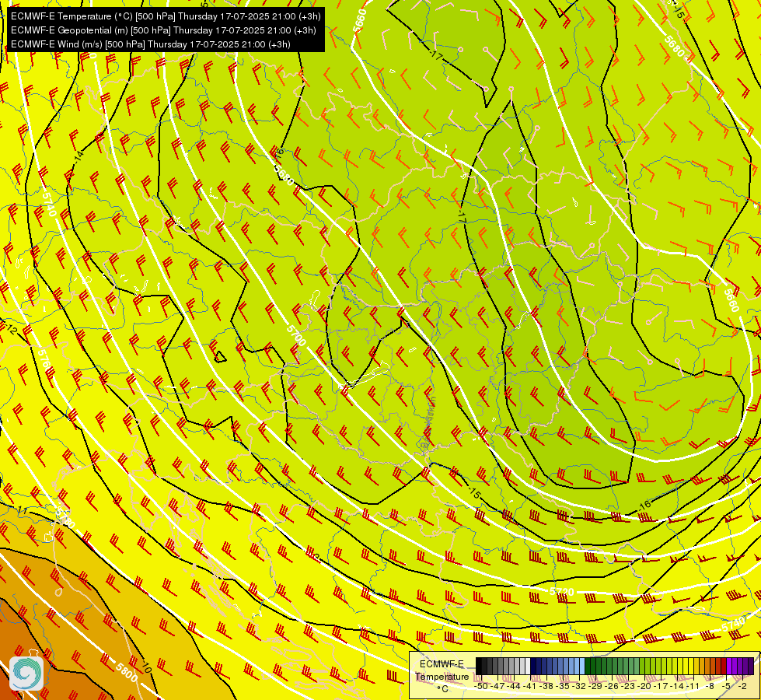Click the -8 tick label in the legend
This screenshot has width=761, height=700.
point(710,687)
